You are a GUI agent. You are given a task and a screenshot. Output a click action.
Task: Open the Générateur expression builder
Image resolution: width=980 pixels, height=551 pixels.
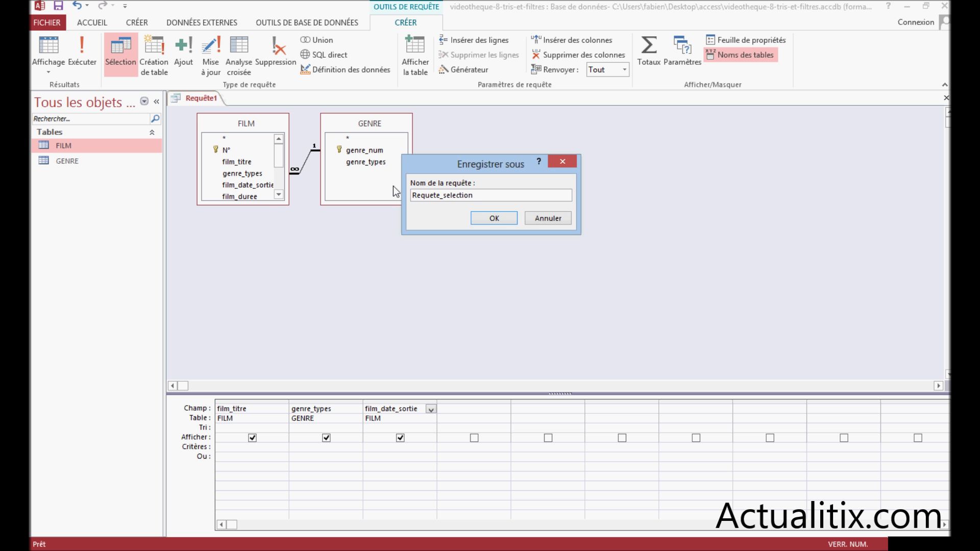(463, 69)
